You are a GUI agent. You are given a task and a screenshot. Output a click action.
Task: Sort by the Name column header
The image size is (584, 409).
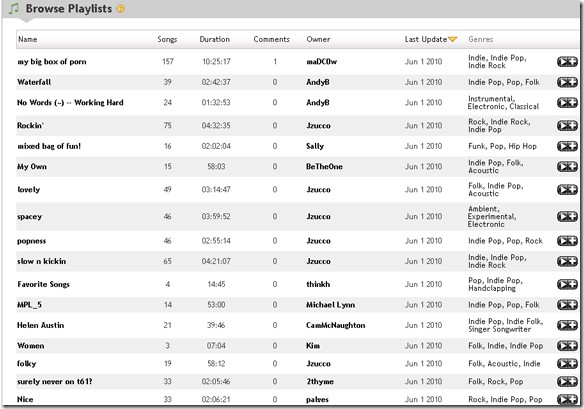click(x=28, y=39)
